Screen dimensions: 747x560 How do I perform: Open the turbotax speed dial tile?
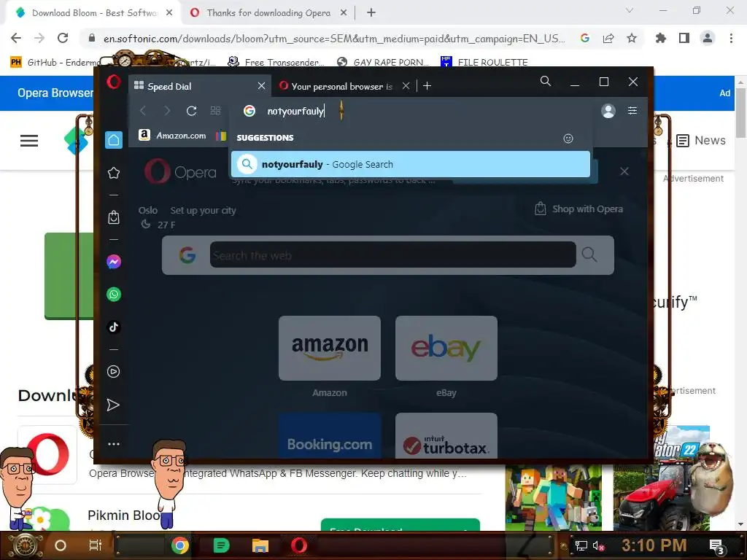[x=446, y=436]
